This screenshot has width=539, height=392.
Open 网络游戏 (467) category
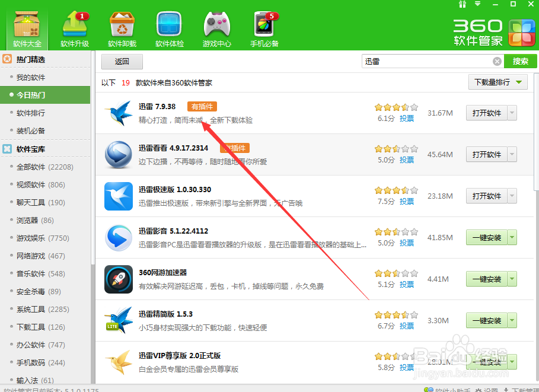click(45, 256)
